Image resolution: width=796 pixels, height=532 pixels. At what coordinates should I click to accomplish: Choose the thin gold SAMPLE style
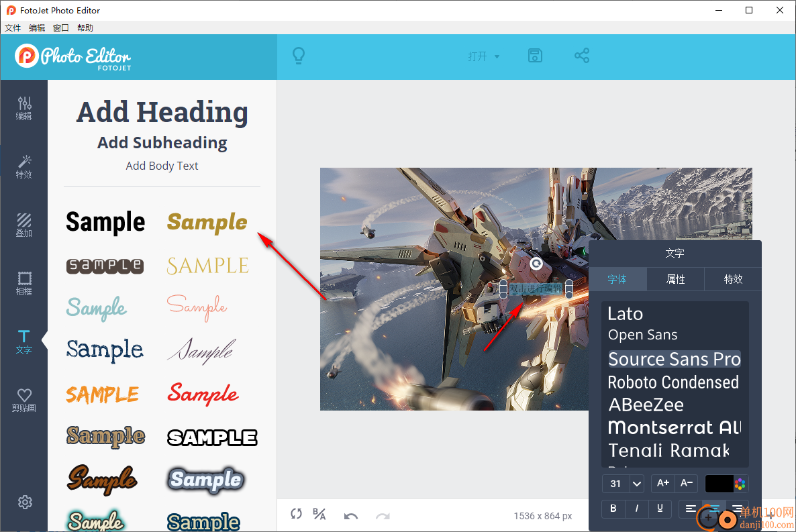point(207,266)
